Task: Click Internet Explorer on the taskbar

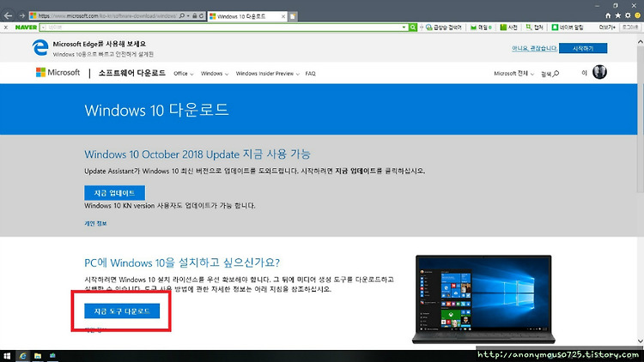Action: (x=22, y=356)
